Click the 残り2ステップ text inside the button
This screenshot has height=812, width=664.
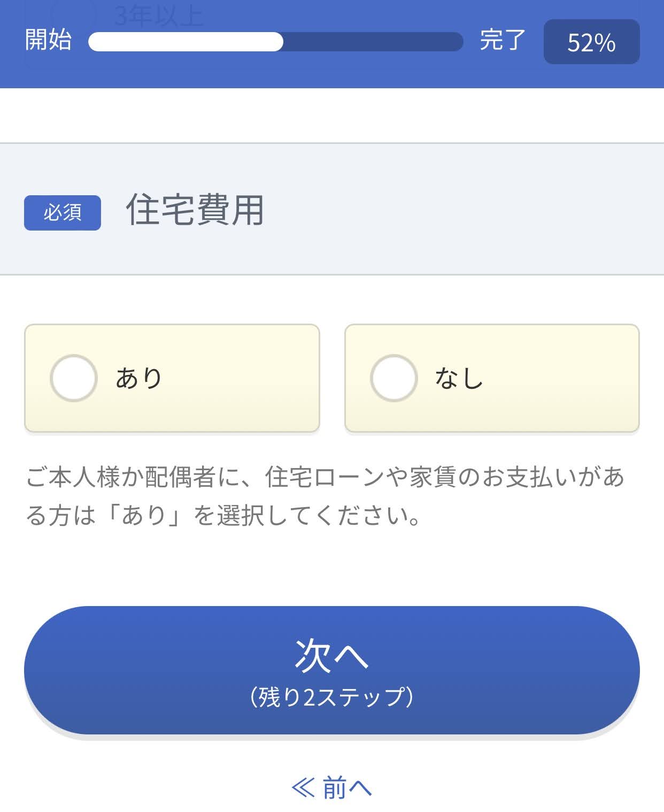tap(331, 697)
